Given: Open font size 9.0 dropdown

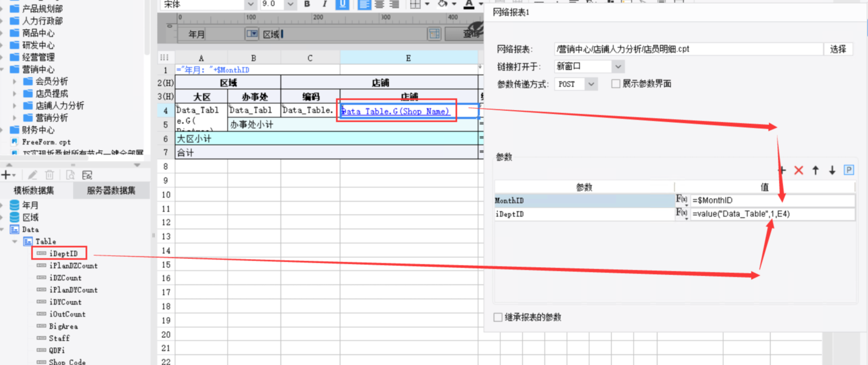Looking at the screenshot, I should (290, 4).
